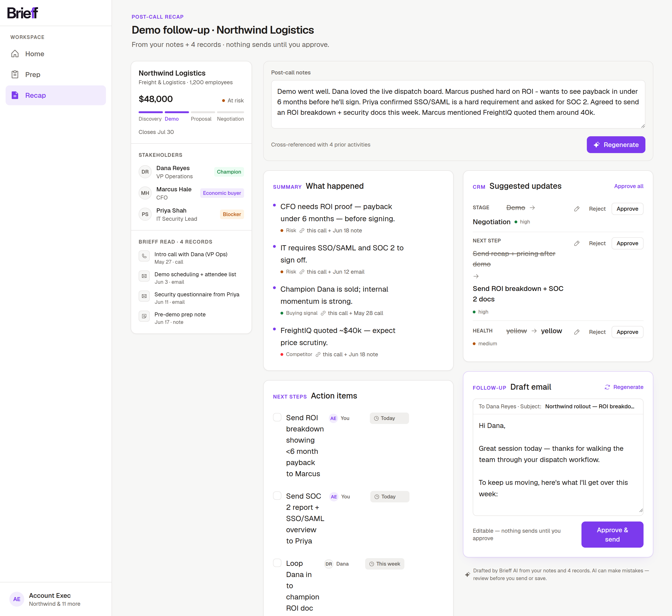The height and width of the screenshot is (616, 672).
Task: Click into the Post-call notes text area
Action: [458, 104]
